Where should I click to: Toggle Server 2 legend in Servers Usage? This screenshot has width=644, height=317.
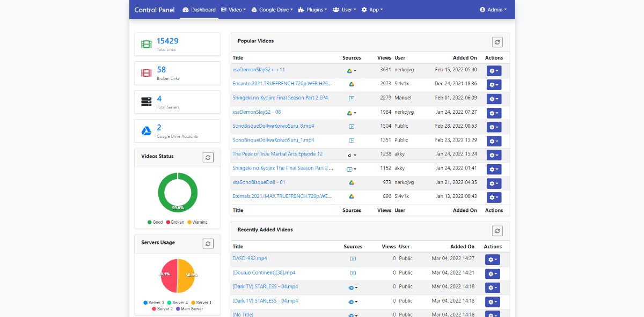162,309
